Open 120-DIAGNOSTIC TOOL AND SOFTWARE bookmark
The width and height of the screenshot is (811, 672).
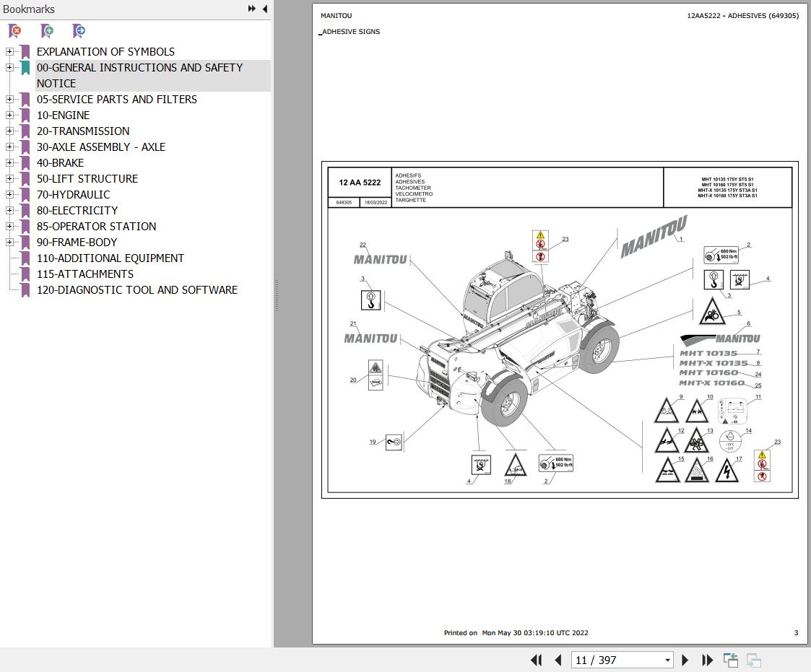(137, 290)
